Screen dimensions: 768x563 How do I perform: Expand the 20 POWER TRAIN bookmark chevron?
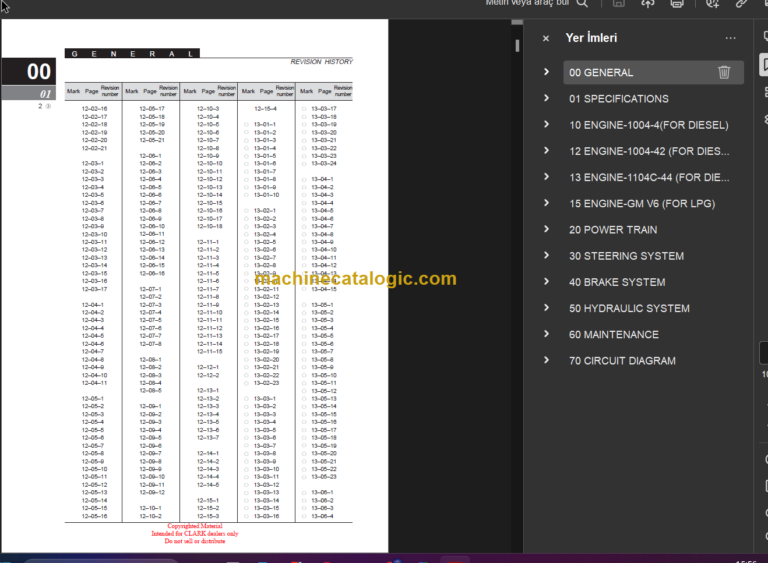coord(546,229)
